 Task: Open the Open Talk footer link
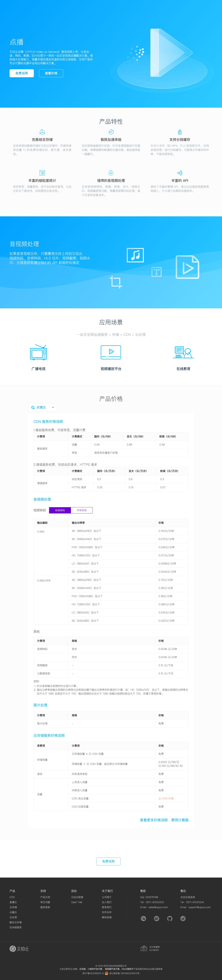point(77,902)
